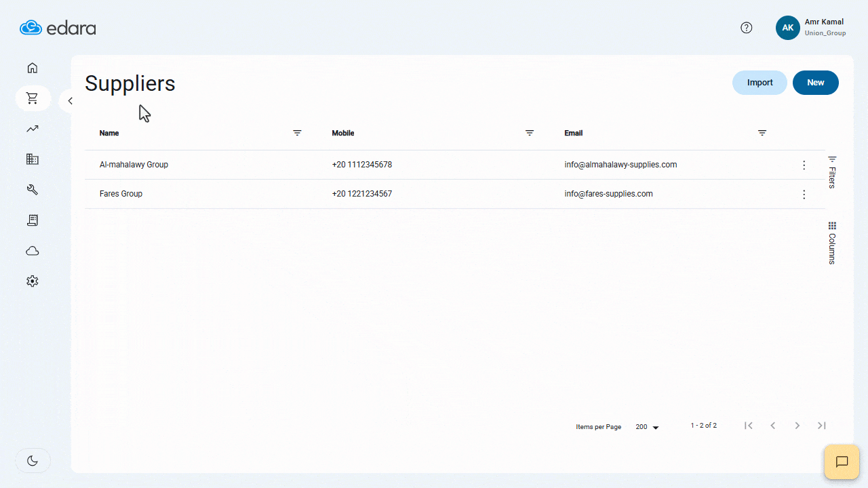Open the trending-up sales icon
This screenshot has width=868, height=488.
tap(32, 129)
